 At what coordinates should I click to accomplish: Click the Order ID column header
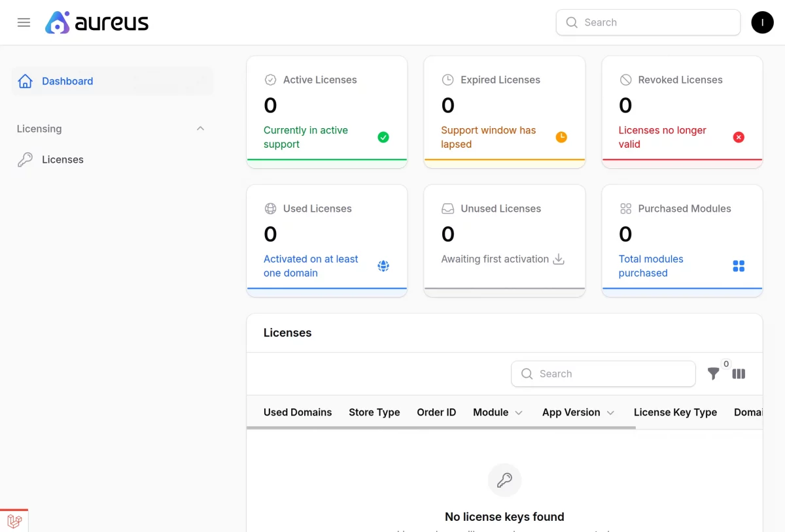coord(436,412)
